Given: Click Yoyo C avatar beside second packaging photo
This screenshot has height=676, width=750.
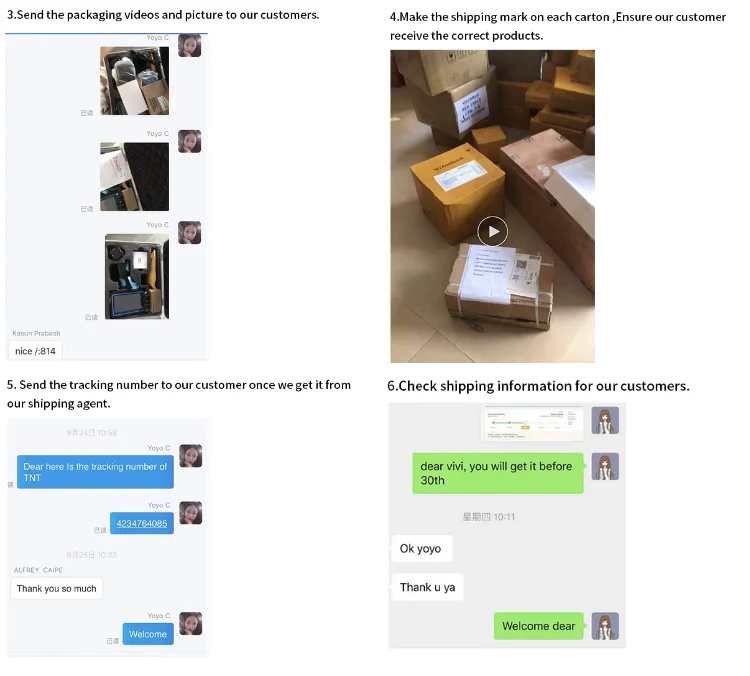Looking at the screenshot, I should pos(189,142).
